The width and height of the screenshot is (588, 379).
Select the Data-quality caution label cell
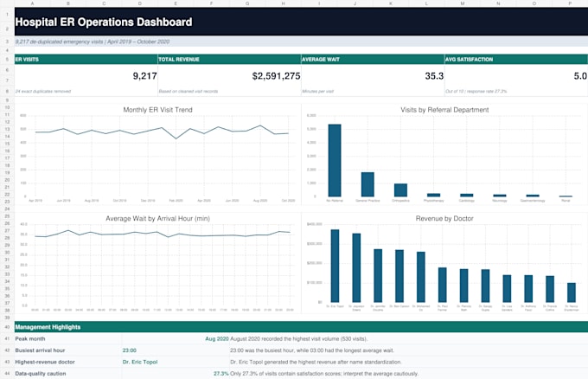[67, 374]
